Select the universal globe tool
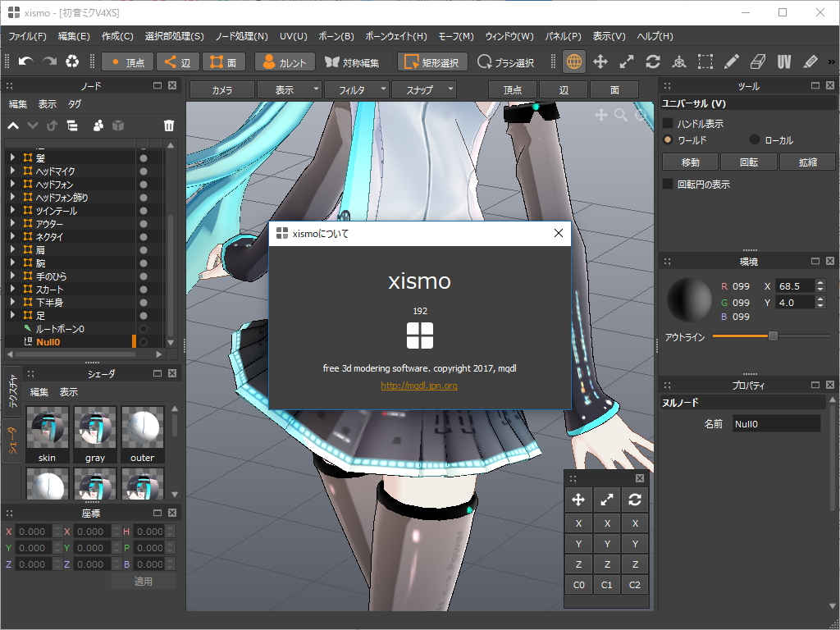 [x=573, y=62]
